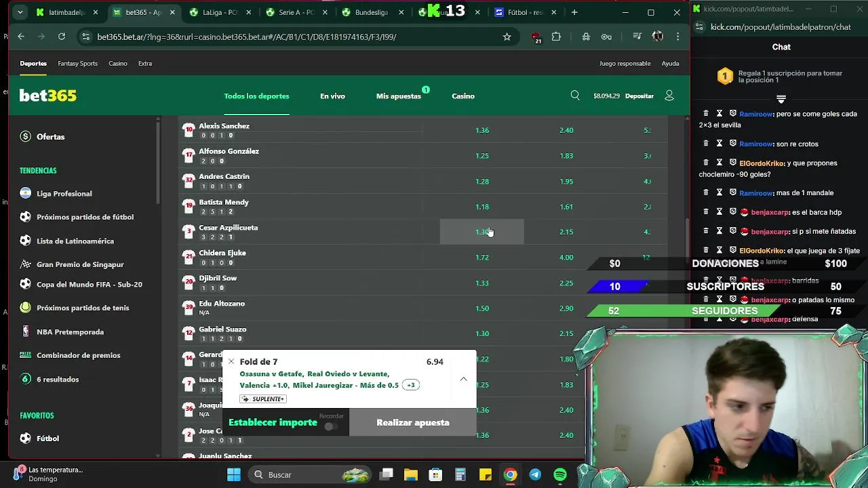Collapse chat gift banner with arrow
868x488 pixels.
(781, 99)
